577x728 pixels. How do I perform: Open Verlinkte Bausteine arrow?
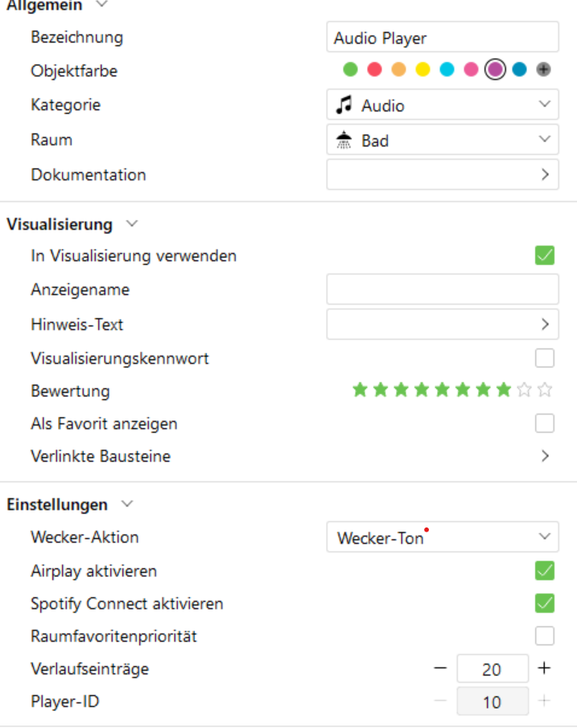coord(545,457)
